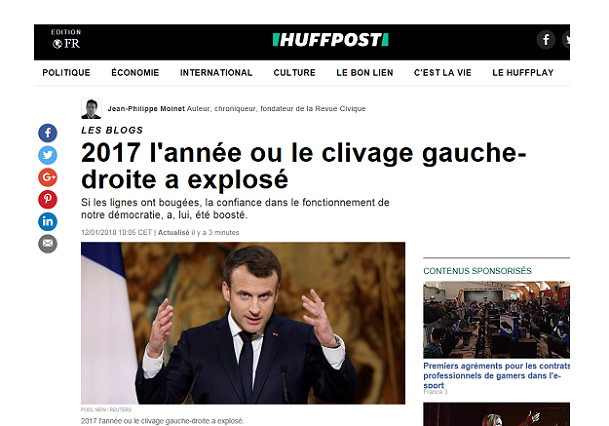Open the Économie section
The width and height of the screenshot is (609, 426).
pyautogui.click(x=135, y=73)
